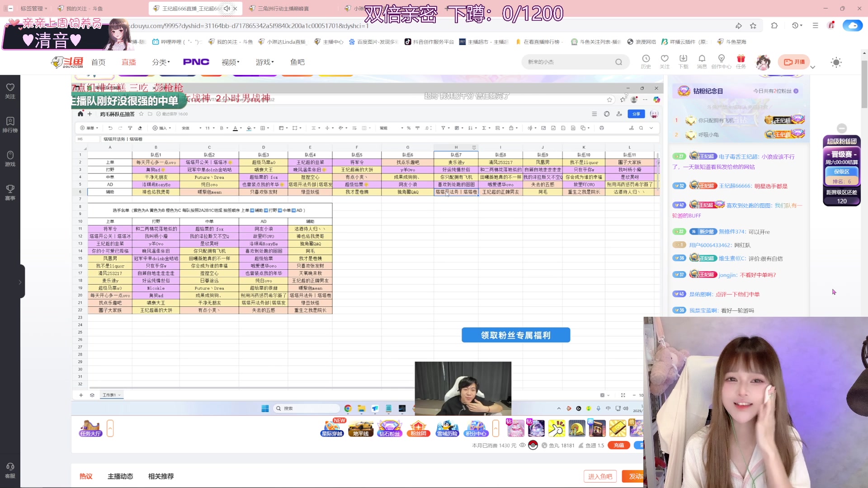Image resolution: width=868 pixels, height=488 pixels.
Task: Expand the 游戏 dropdown in Douyu nav
Action: pos(265,62)
